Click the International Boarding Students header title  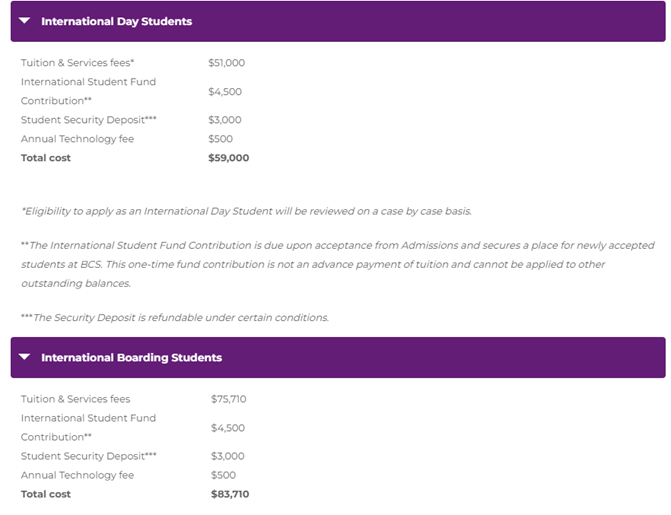click(x=131, y=357)
